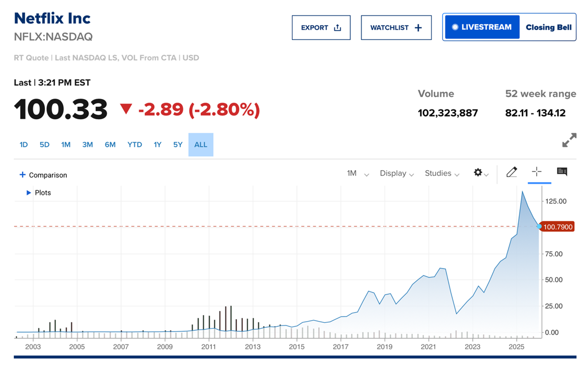Open the chart comments icon
Viewport: 588px width, 365px height.
pos(562,172)
